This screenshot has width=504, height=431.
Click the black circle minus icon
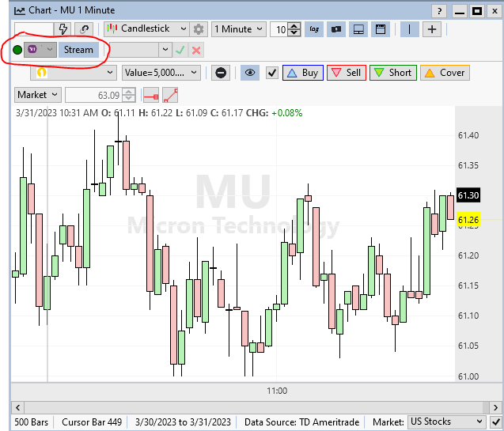pyautogui.click(x=221, y=73)
